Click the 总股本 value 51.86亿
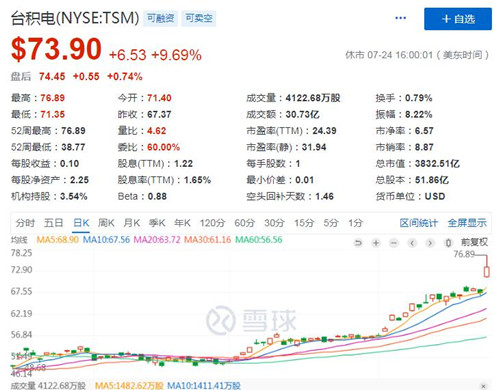The height and width of the screenshot is (390, 500). (x=432, y=180)
